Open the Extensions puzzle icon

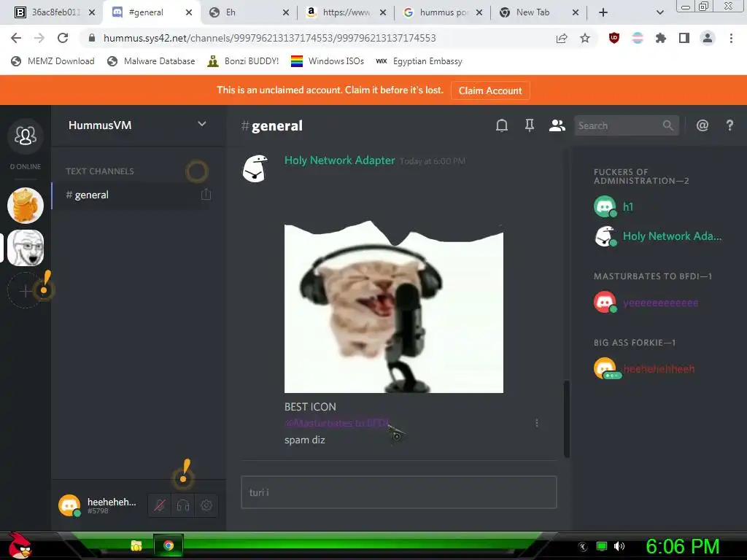660,38
